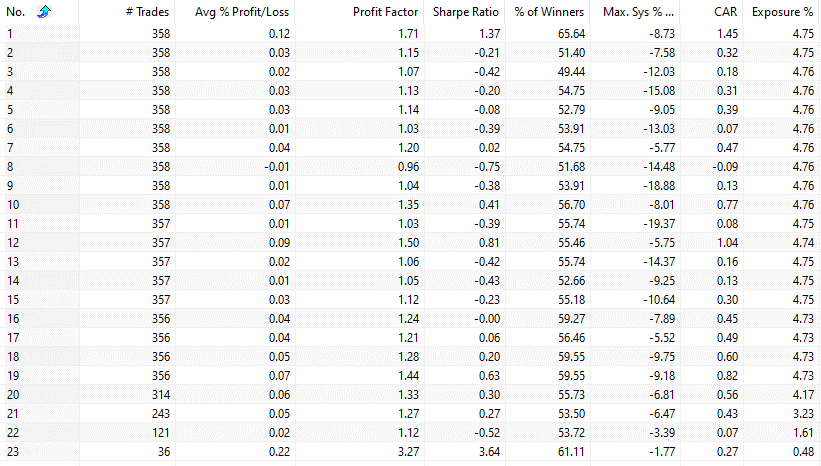Click CAR value 1.45
Image resolution: width=821 pixels, height=466 pixels.
tap(727, 34)
